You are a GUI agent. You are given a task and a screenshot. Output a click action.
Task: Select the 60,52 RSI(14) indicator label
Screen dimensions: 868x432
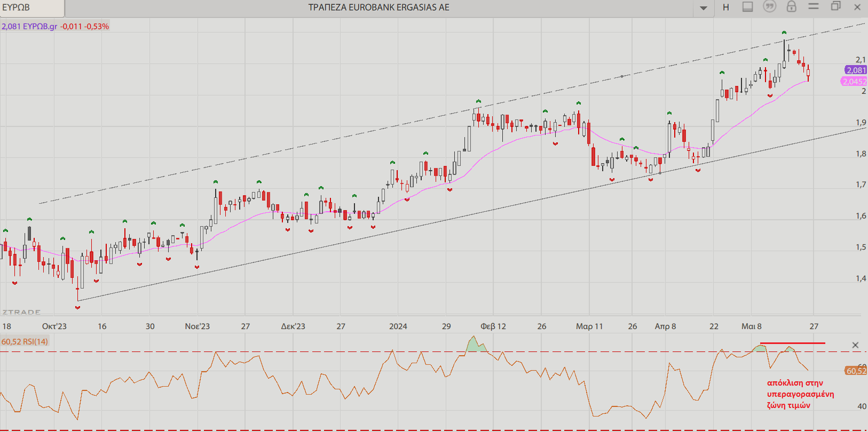25,341
